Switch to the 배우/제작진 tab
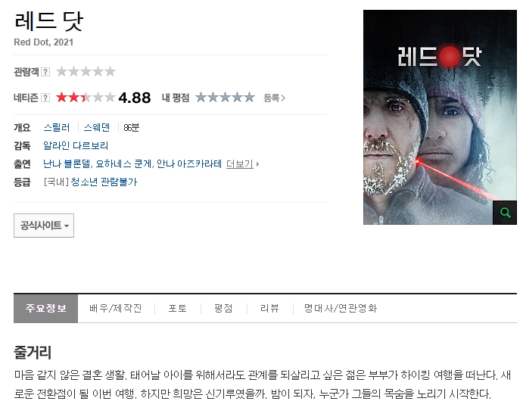523x420 pixels. coord(116,308)
